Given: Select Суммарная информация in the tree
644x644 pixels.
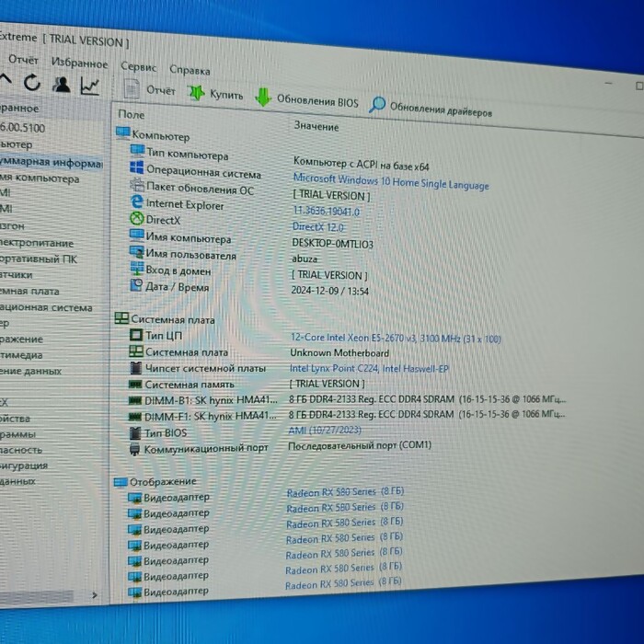Looking at the screenshot, I should tap(51, 162).
